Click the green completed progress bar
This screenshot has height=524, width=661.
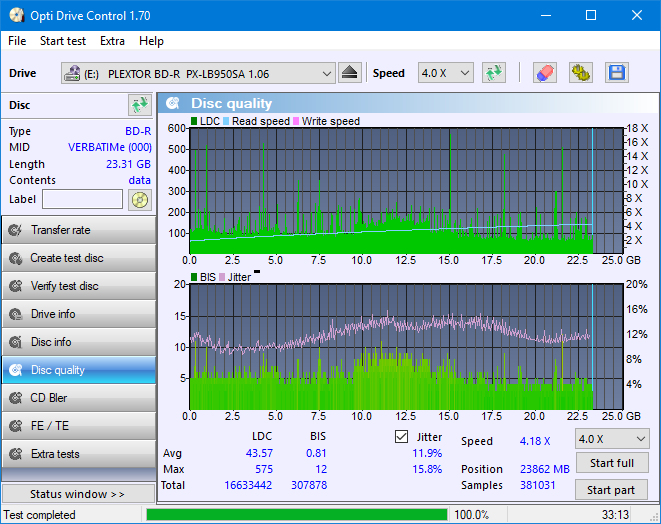pyautogui.click(x=297, y=515)
